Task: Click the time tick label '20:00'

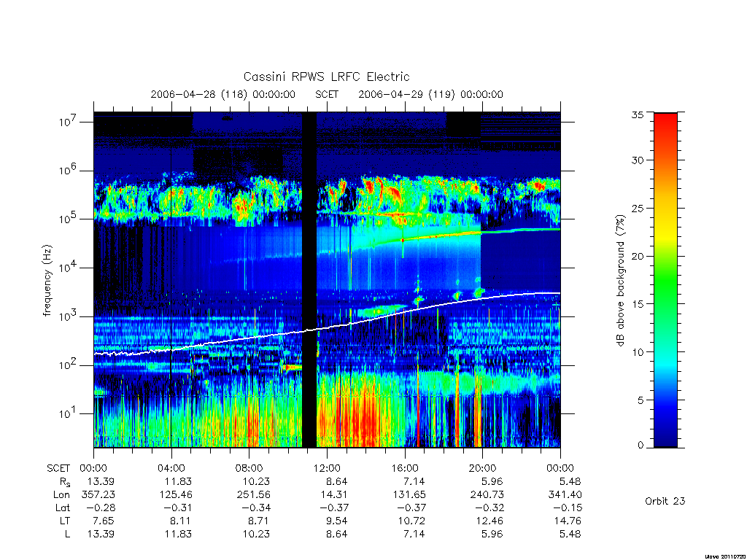Action: coord(482,468)
